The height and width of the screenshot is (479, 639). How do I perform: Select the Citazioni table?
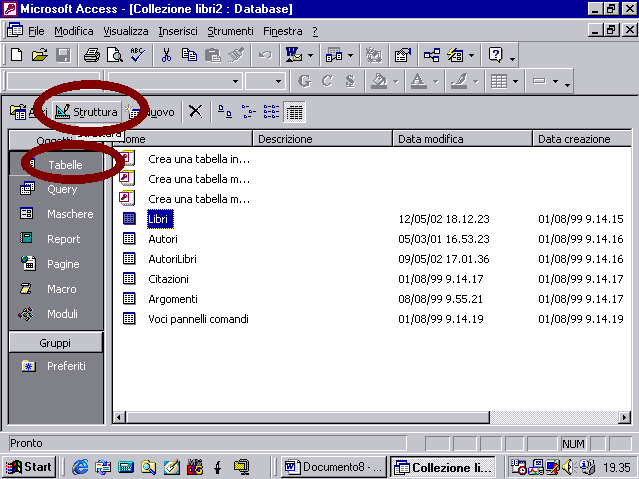tap(168, 279)
